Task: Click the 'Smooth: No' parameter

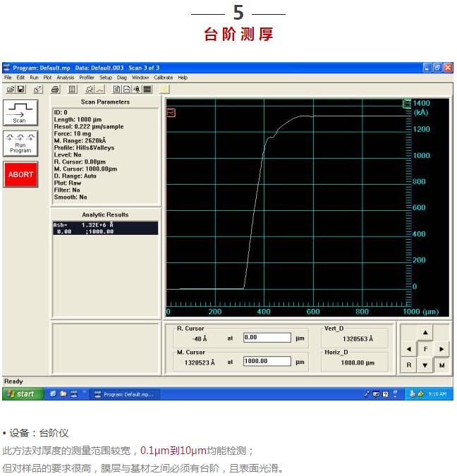Action: 71,197
